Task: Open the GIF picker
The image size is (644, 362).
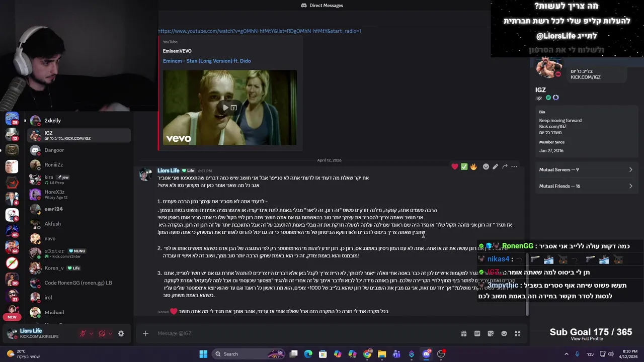Action: (x=477, y=333)
